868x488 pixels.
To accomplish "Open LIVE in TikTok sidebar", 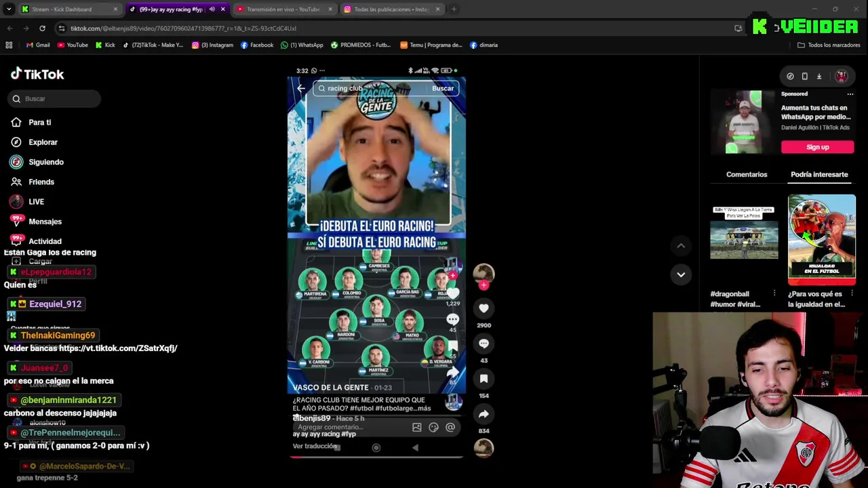I will [36, 201].
